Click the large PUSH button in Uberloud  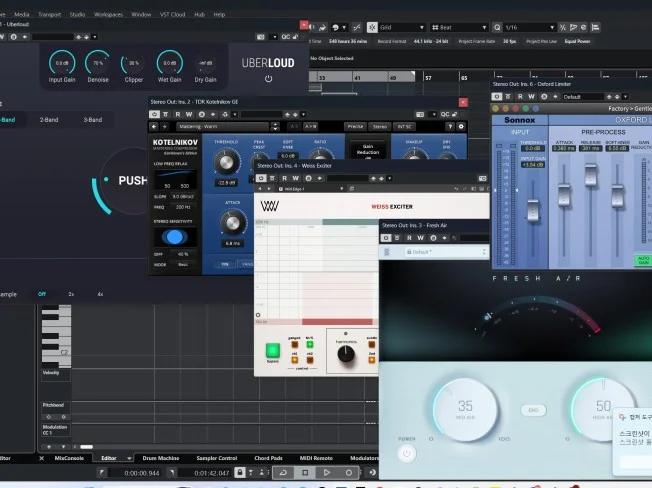click(130, 181)
